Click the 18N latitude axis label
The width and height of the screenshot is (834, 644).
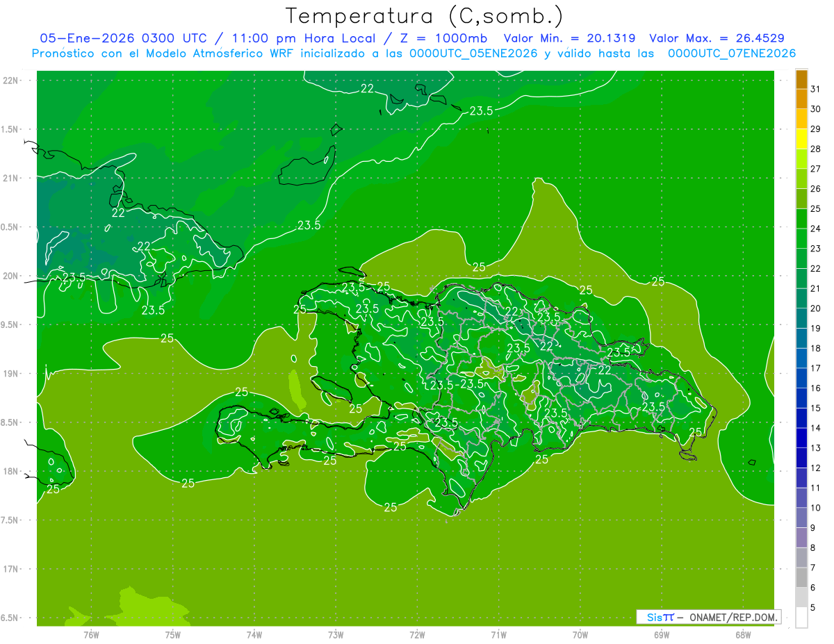point(11,471)
